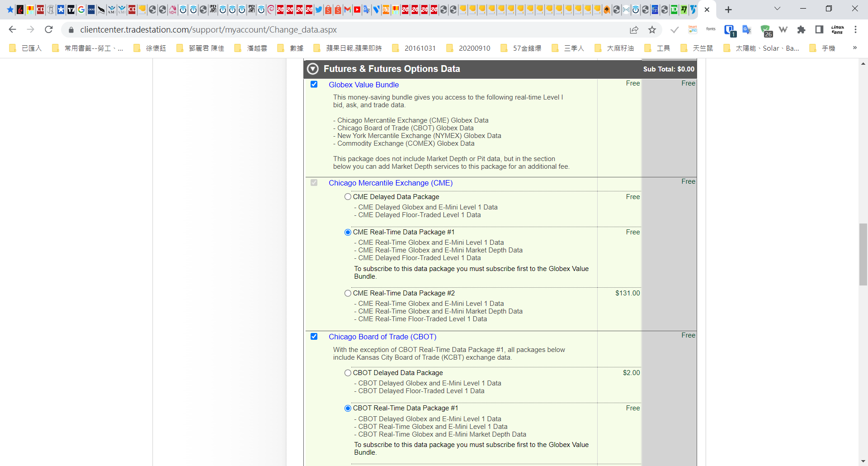The image size is (868, 466).
Task: Open the Chicago Board of Trade (CBOT) link
Action: pyautogui.click(x=382, y=337)
